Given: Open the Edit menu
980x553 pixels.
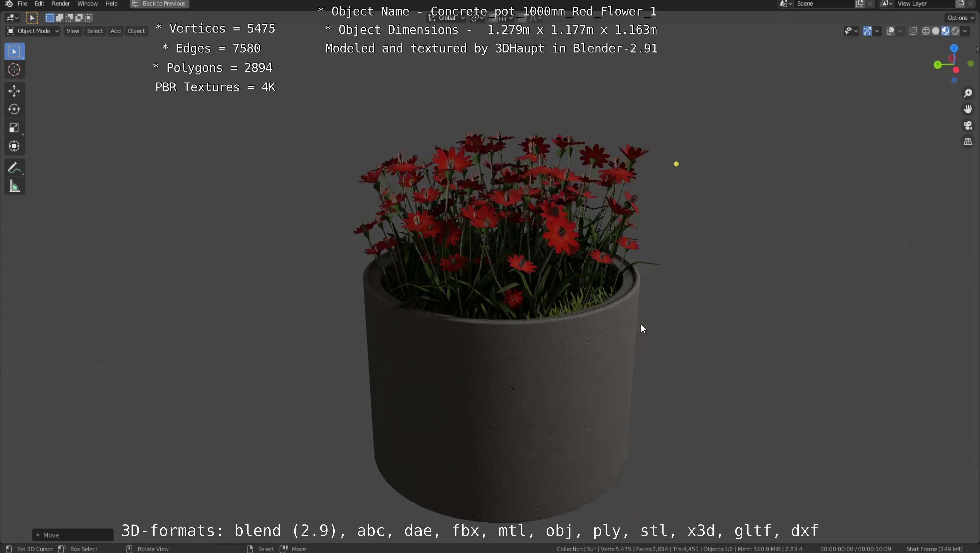Looking at the screenshot, I should [x=40, y=4].
